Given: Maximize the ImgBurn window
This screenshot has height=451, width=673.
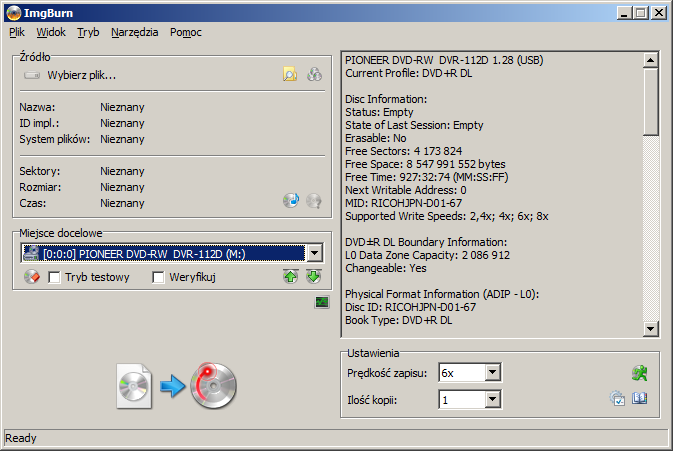Looking at the screenshot, I should pos(640,13).
